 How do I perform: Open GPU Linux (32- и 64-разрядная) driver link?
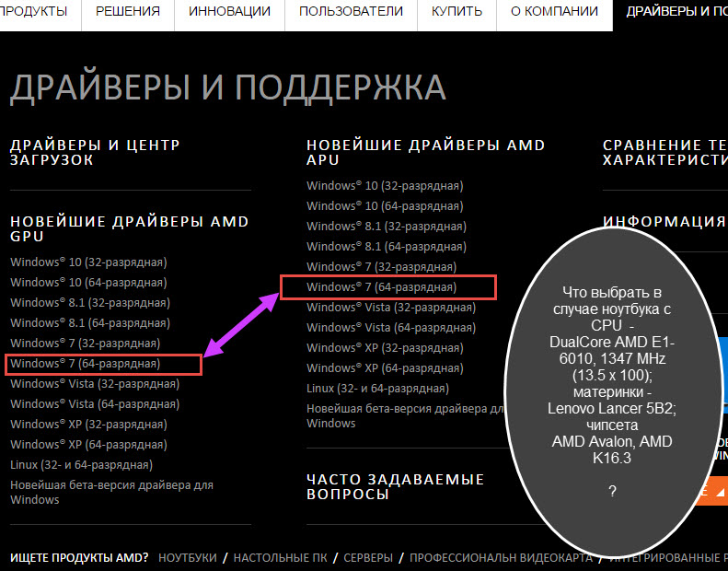[81, 465]
